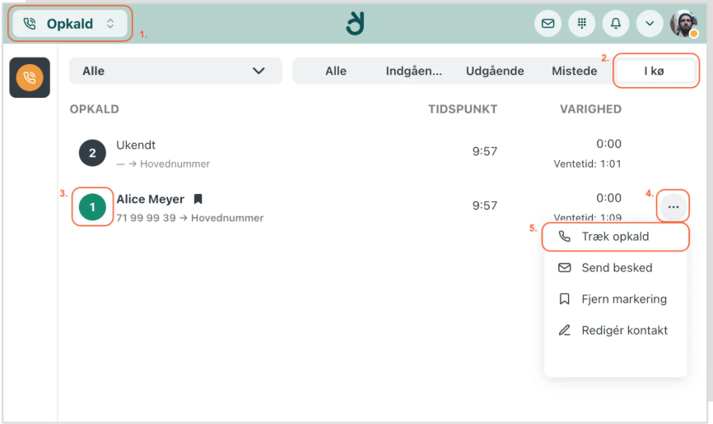The image size is (713, 424).
Task: Click the orange calls sidebar icon
Action: (29, 78)
